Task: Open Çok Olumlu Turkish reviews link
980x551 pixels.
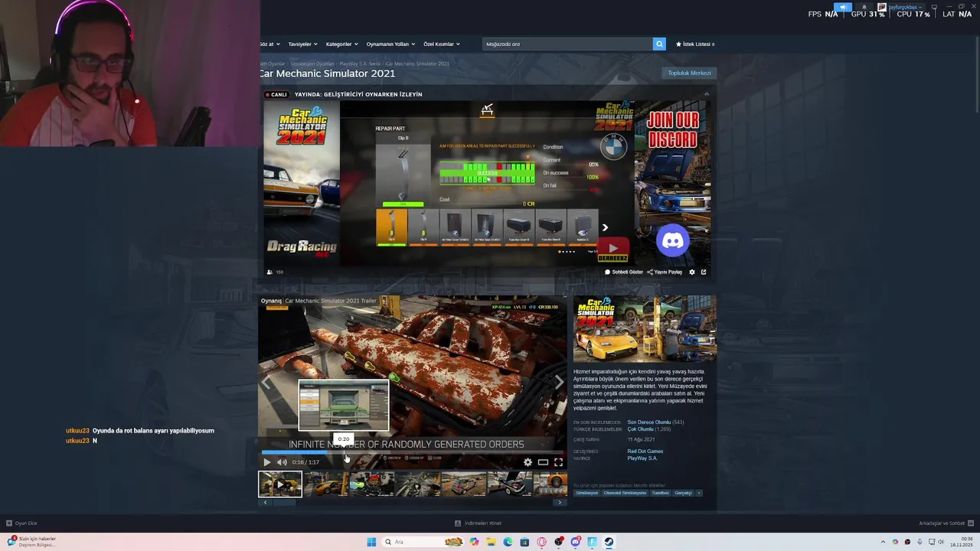Action: 640,429
